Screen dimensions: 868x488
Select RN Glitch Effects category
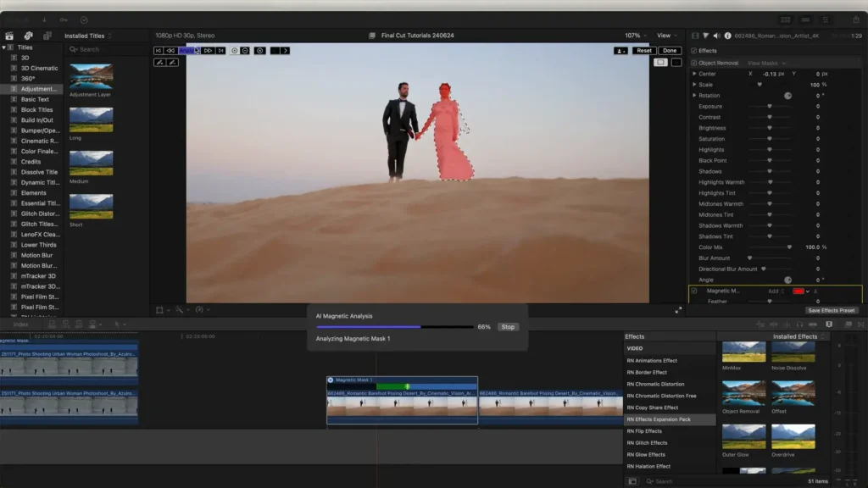(647, 442)
